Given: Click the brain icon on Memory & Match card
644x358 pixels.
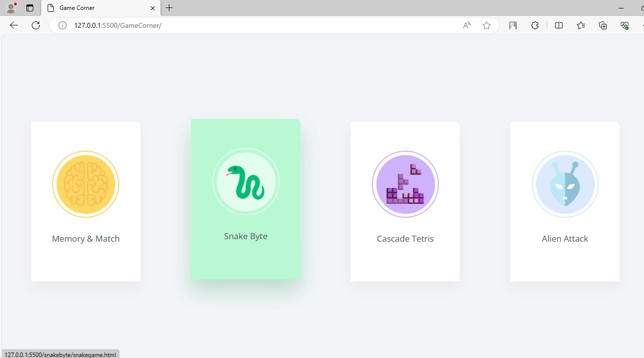Looking at the screenshot, I should click(85, 184).
